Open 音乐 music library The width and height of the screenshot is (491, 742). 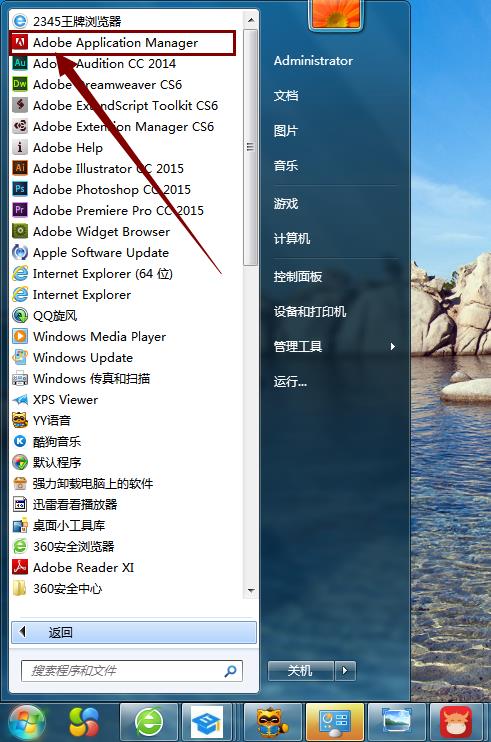(x=286, y=166)
